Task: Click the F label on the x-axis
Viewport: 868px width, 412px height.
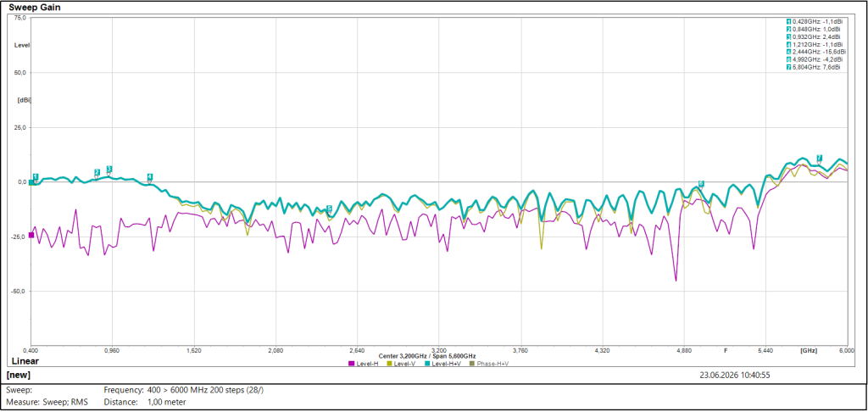Action: (x=726, y=350)
